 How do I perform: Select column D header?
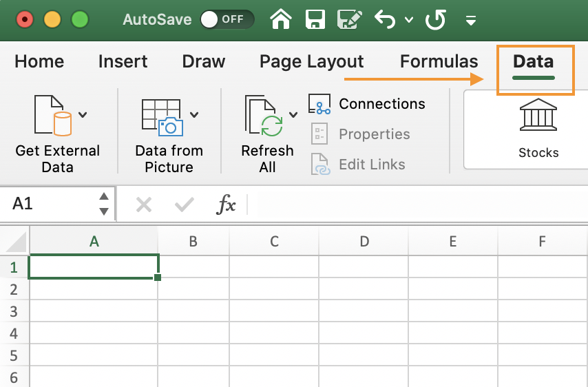(364, 242)
